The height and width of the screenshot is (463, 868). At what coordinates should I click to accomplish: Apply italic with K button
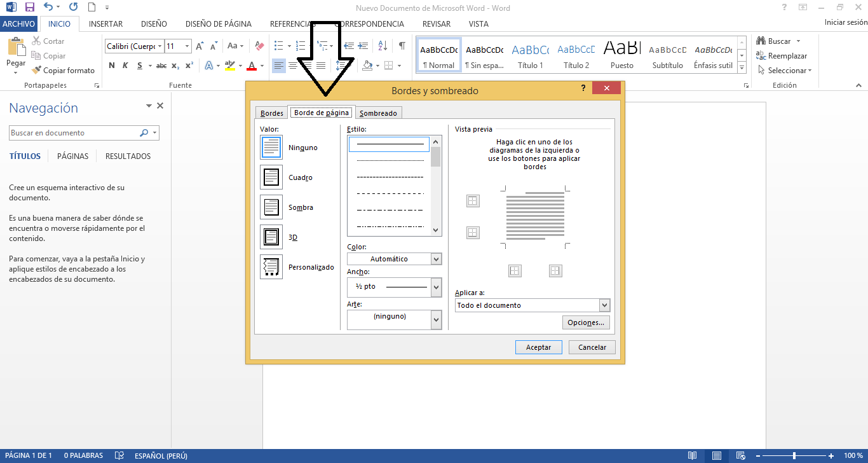point(125,66)
